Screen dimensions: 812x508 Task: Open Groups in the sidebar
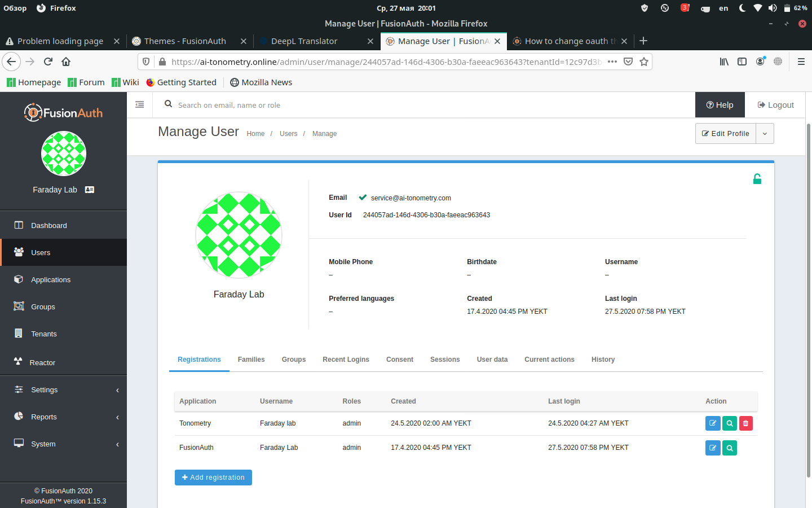63,306
